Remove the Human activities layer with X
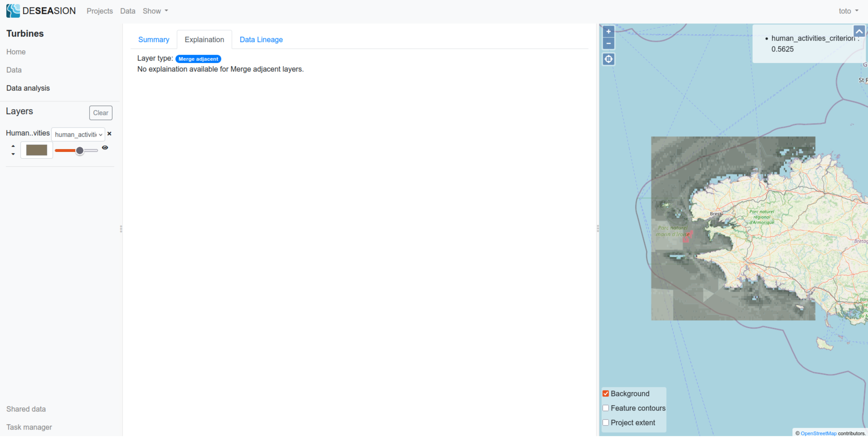Viewport: 868px width, 437px height. 109,134
